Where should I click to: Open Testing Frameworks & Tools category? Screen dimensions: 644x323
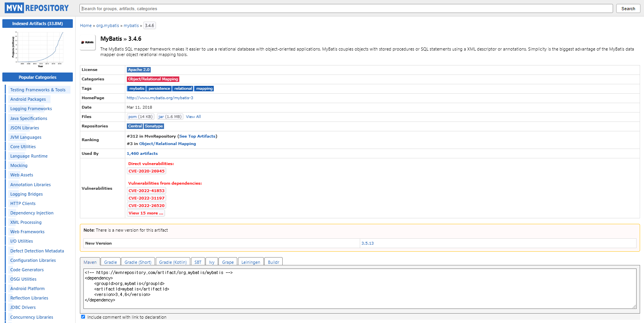pos(38,90)
